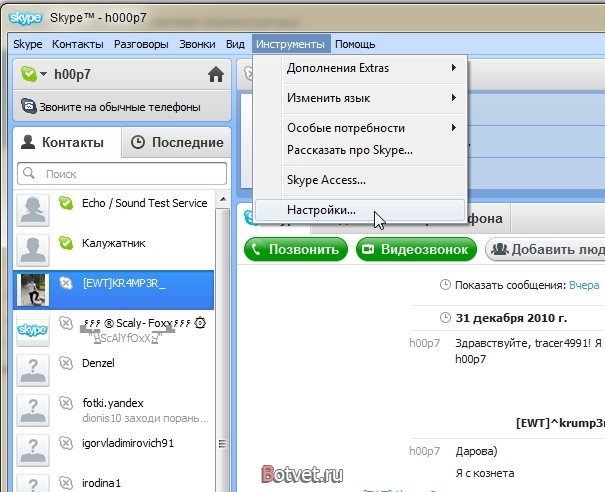Close the Инструменты menu from menu bar
The width and height of the screenshot is (605, 492).
291,44
